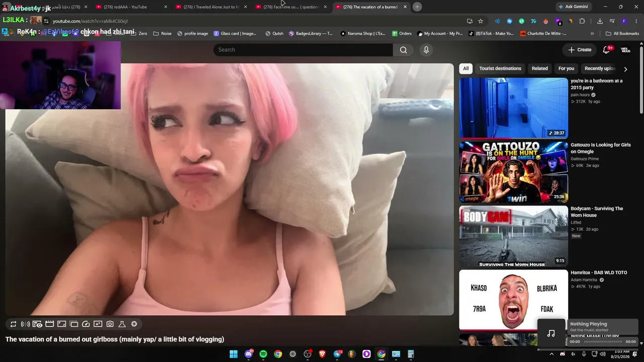Viewport: 644px width, 362px height.
Task: Open Spotify from the taskbar
Action: coord(263,354)
